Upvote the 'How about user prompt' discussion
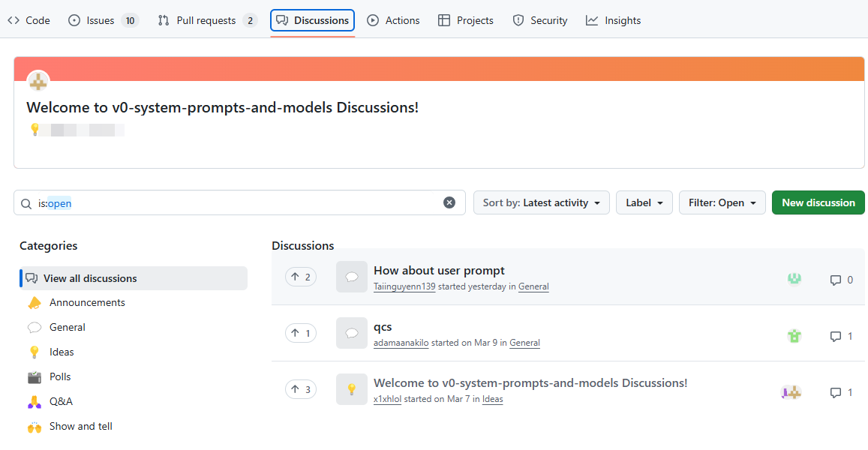Viewport: 868px width, 450px height. [300, 276]
